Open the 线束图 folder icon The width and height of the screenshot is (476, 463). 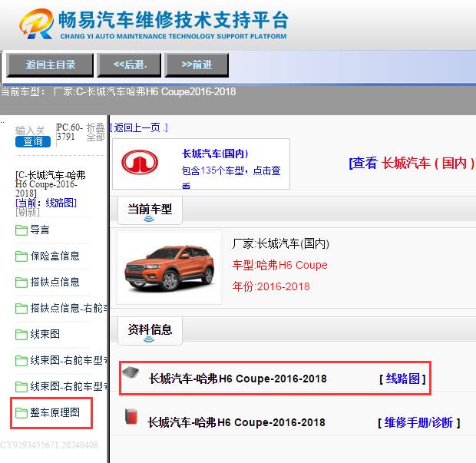[x=21, y=335]
